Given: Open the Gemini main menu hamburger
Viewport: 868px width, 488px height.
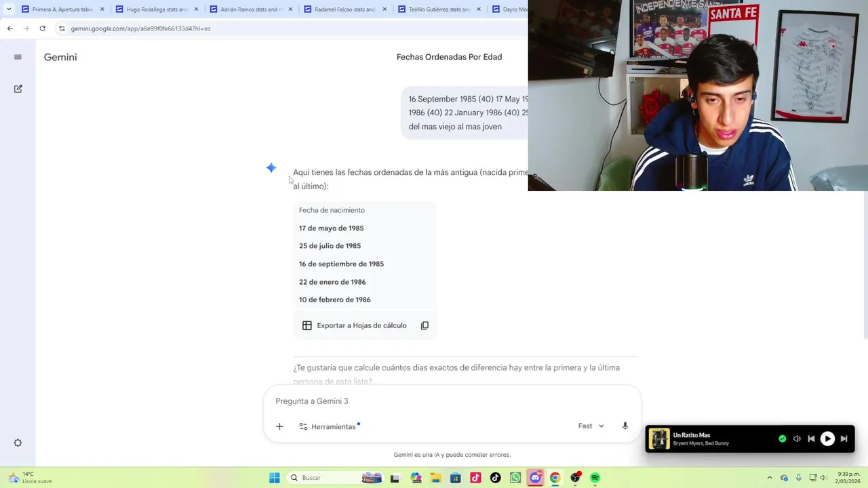Looking at the screenshot, I should (18, 57).
